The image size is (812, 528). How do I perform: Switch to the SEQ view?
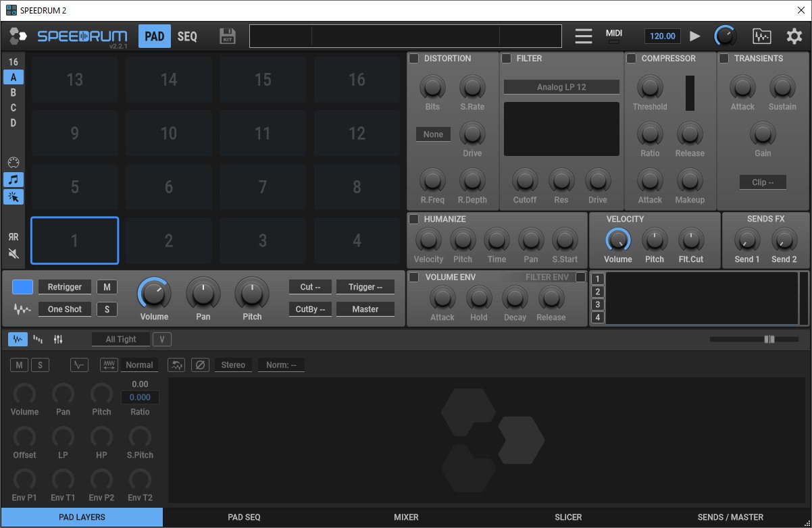[x=187, y=36]
